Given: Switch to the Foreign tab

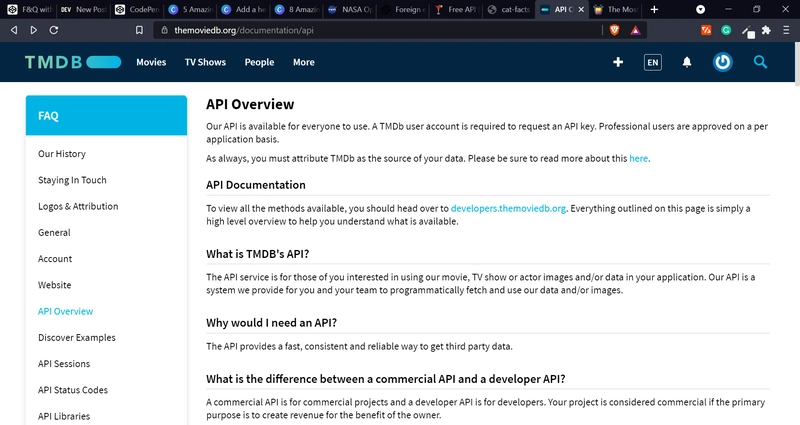Looking at the screenshot, I should coord(403,9).
